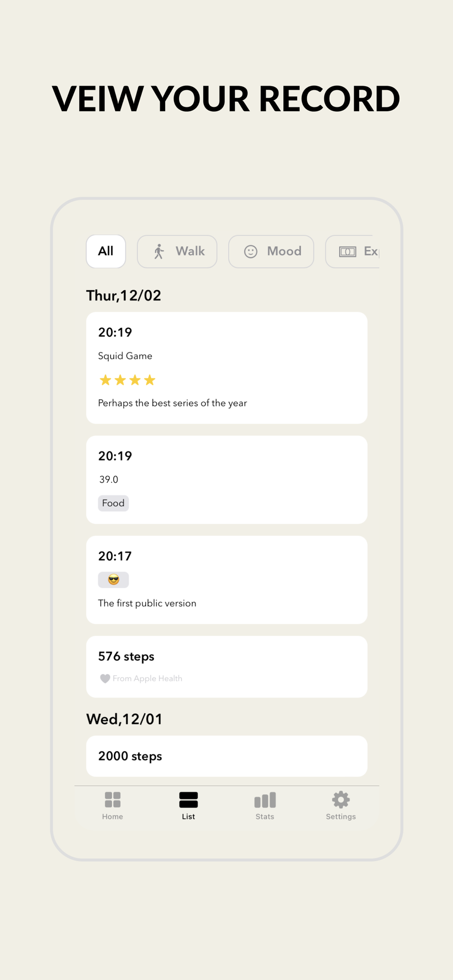
Task: Tap the smiley face Mood icon
Action: (x=251, y=251)
